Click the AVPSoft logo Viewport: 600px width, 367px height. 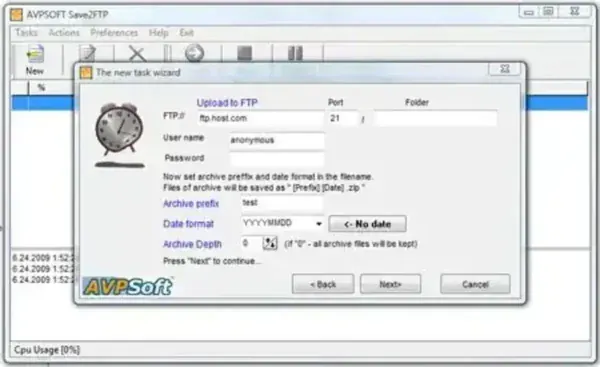128,286
